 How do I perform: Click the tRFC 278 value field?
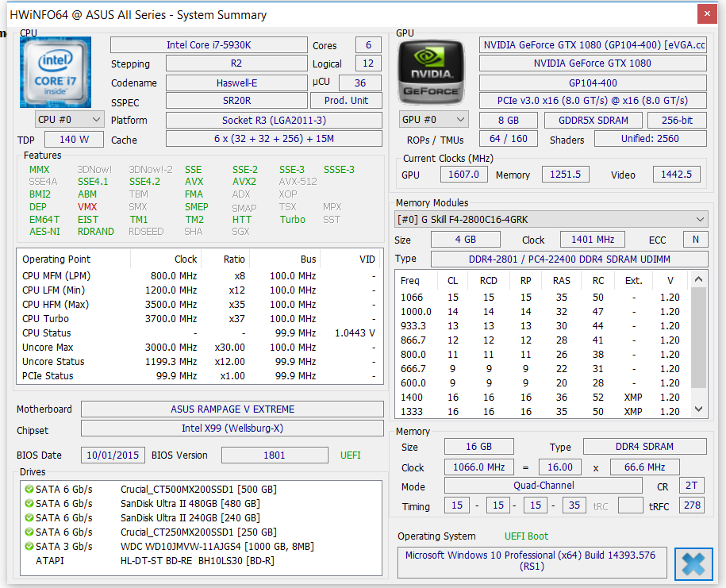[x=692, y=505]
